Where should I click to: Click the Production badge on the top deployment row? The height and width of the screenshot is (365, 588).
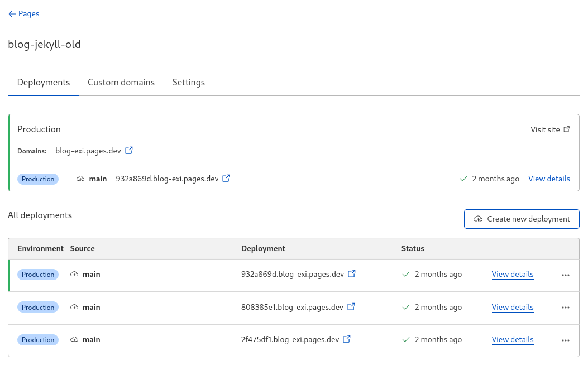click(37, 274)
